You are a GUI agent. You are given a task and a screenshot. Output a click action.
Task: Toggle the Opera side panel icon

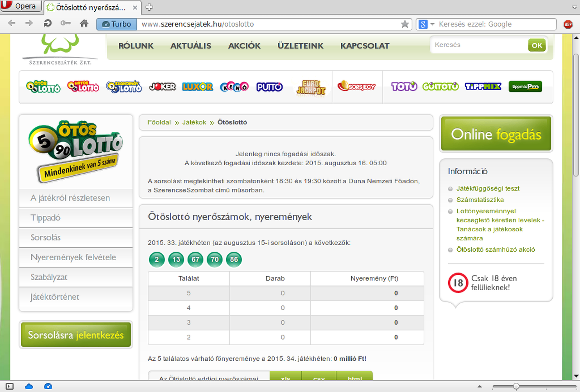point(10,386)
